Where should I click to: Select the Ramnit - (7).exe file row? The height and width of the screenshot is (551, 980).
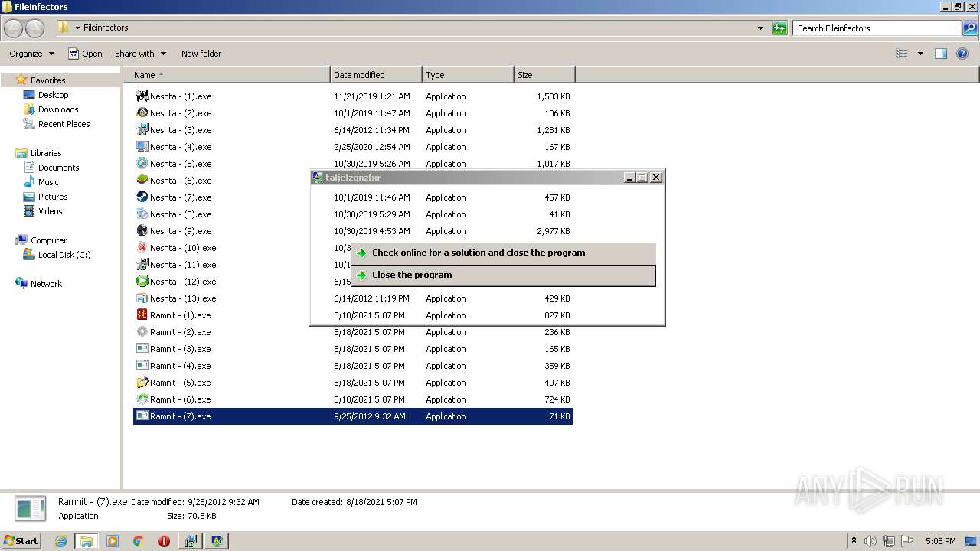click(353, 416)
